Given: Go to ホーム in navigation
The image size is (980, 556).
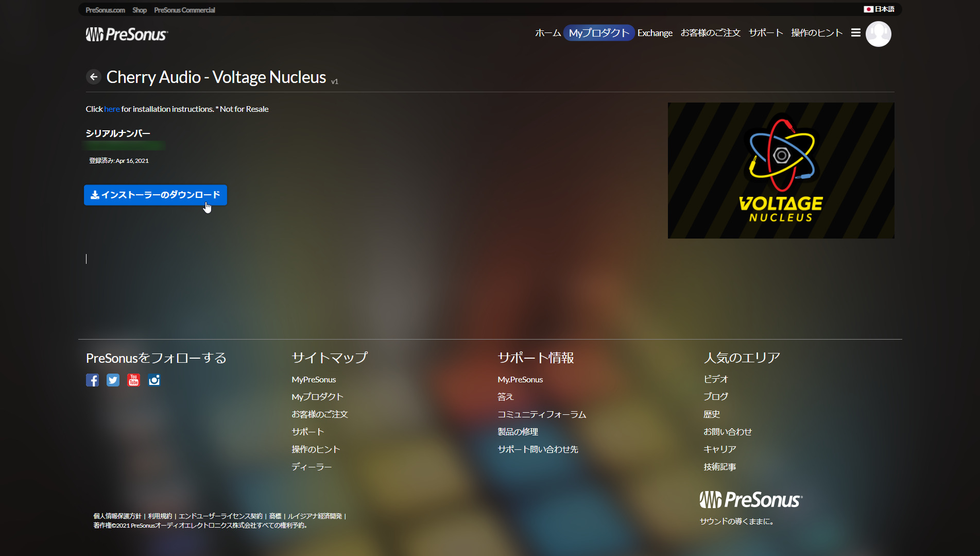Looking at the screenshot, I should (x=548, y=33).
